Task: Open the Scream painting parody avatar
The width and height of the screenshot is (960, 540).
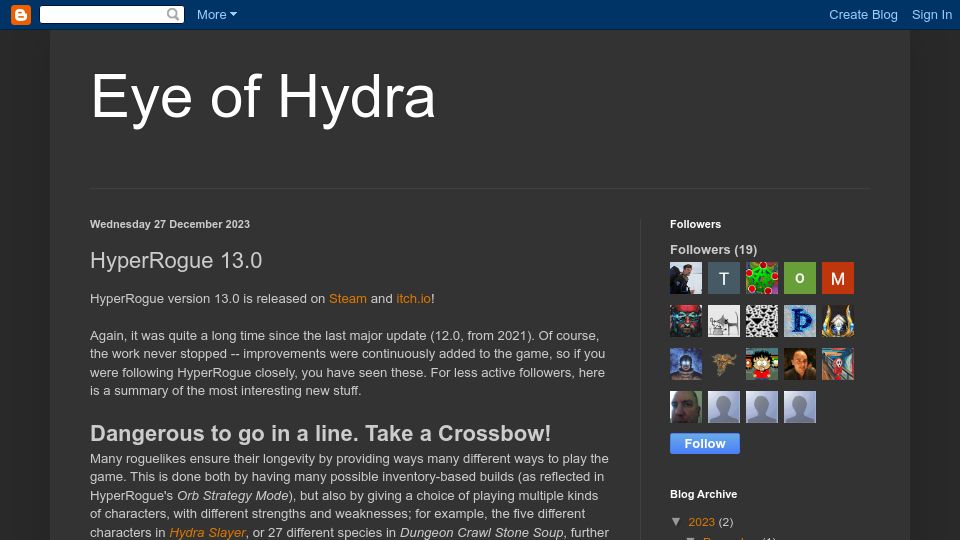Action: coord(838,364)
